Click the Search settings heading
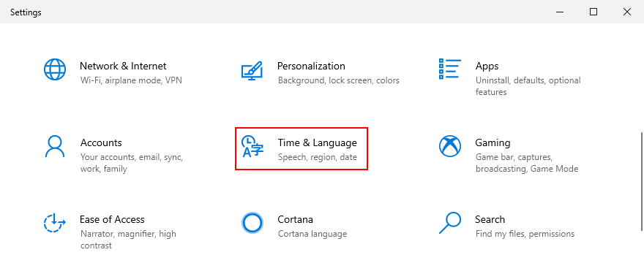The height and width of the screenshot is (274, 644). (490, 219)
